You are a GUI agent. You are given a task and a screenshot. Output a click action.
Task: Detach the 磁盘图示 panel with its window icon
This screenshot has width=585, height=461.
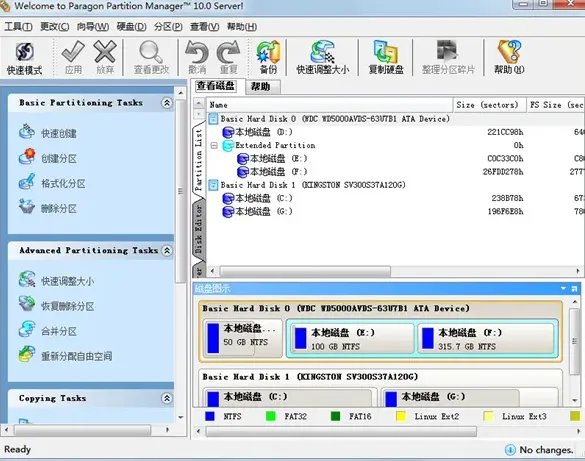click(x=574, y=288)
